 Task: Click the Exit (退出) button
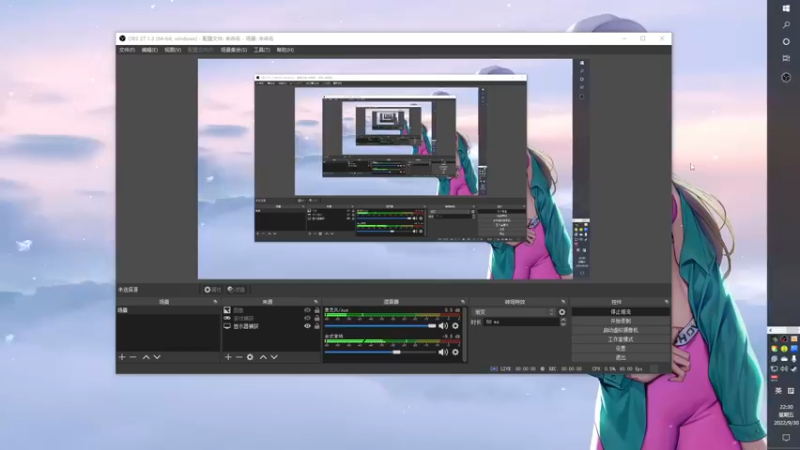(620, 358)
